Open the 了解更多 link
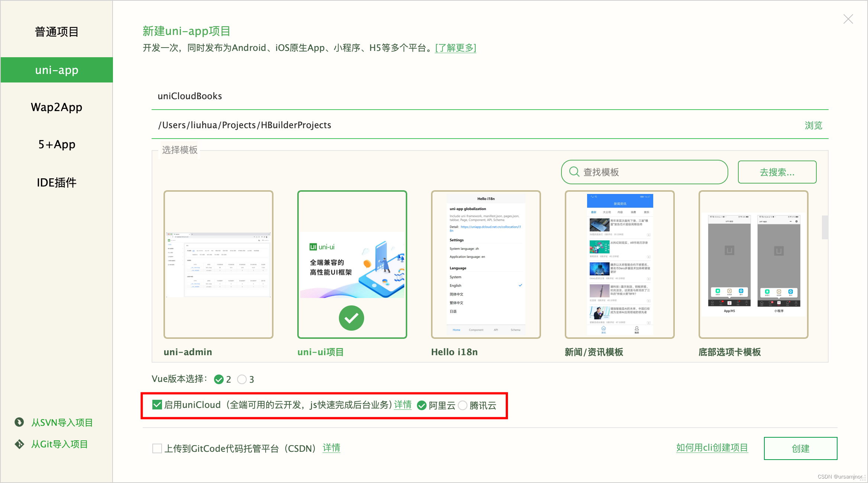868x483 pixels. pos(456,48)
